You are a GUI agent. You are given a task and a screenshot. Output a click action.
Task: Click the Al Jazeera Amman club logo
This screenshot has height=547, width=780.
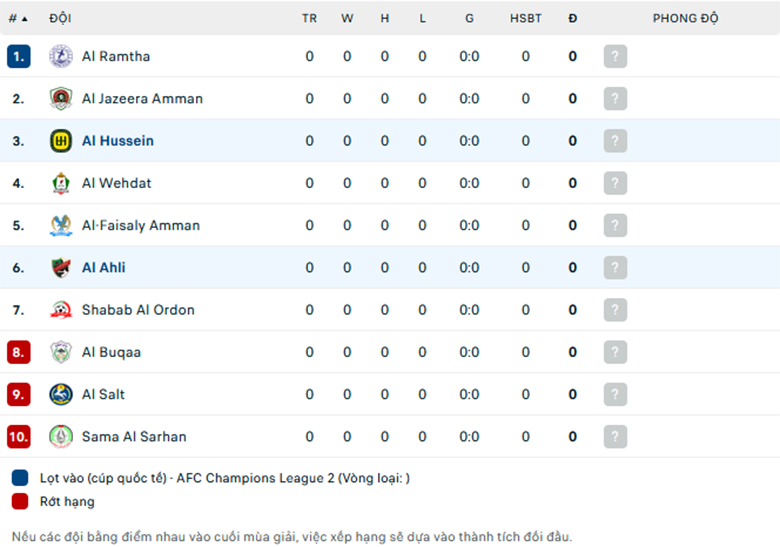pos(61,98)
